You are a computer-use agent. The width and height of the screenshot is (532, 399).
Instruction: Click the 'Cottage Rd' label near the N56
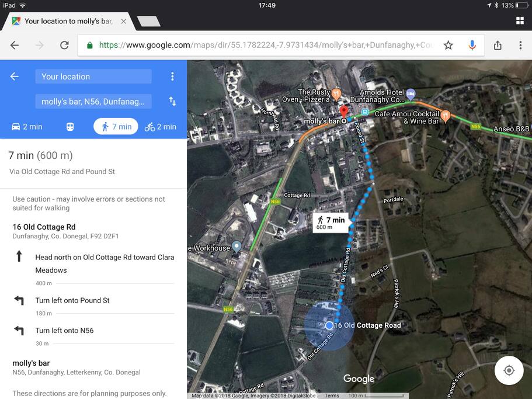point(297,195)
